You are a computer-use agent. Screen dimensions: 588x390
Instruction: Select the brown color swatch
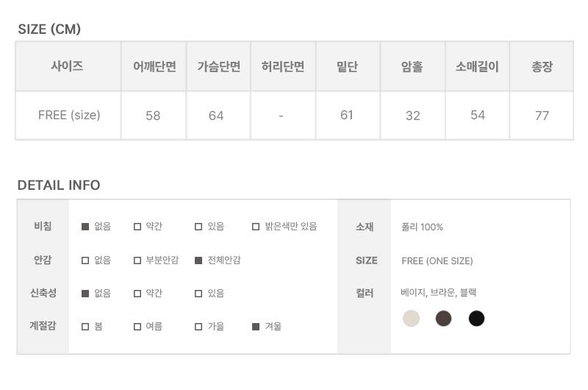[x=443, y=319]
